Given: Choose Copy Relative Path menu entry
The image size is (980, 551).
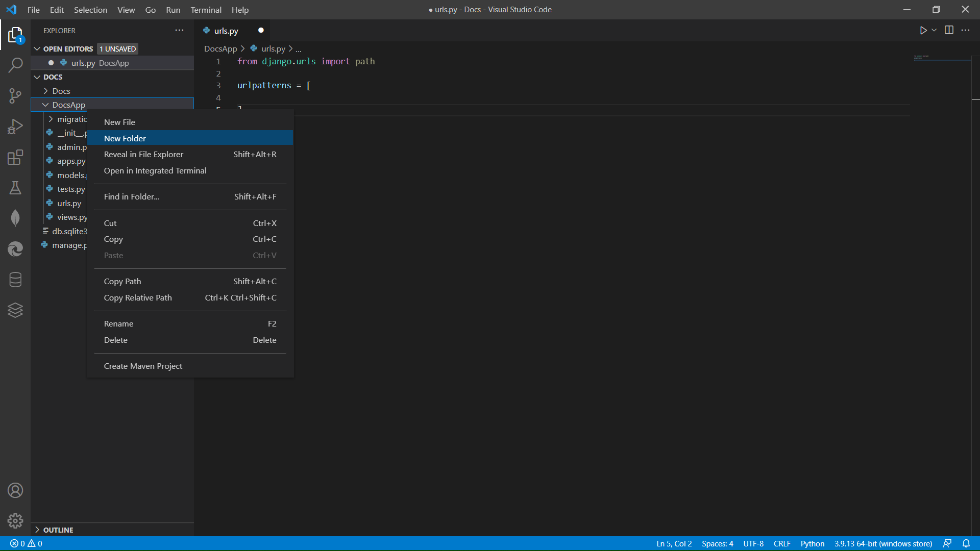Looking at the screenshot, I should (138, 297).
